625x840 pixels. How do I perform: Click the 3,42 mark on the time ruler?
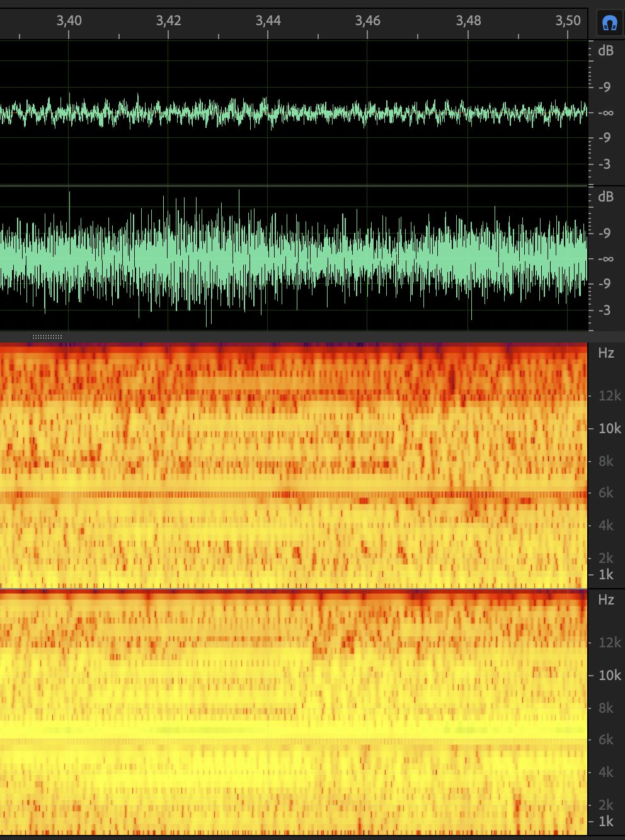168,21
